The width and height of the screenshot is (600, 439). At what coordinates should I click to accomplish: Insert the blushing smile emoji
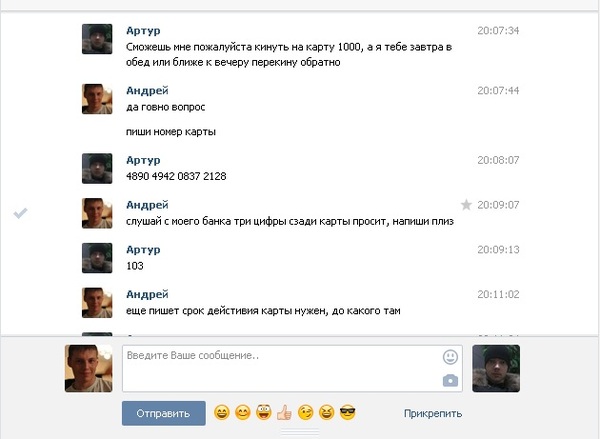click(x=243, y=413)
